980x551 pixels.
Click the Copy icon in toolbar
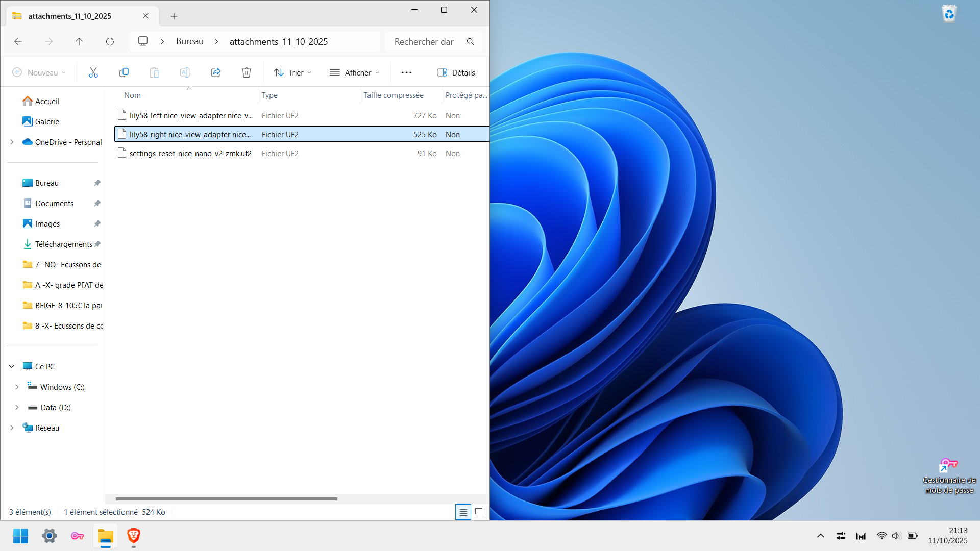124,72
